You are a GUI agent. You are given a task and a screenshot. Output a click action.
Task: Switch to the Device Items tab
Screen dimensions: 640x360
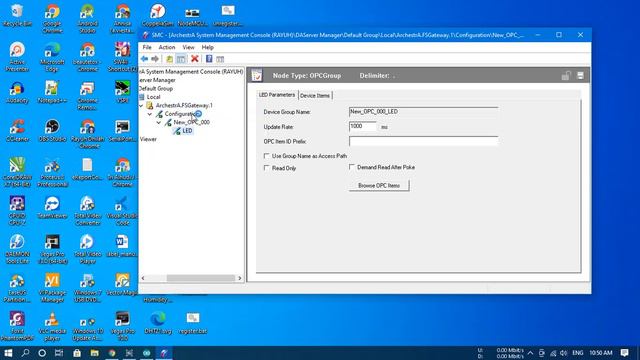315,96
